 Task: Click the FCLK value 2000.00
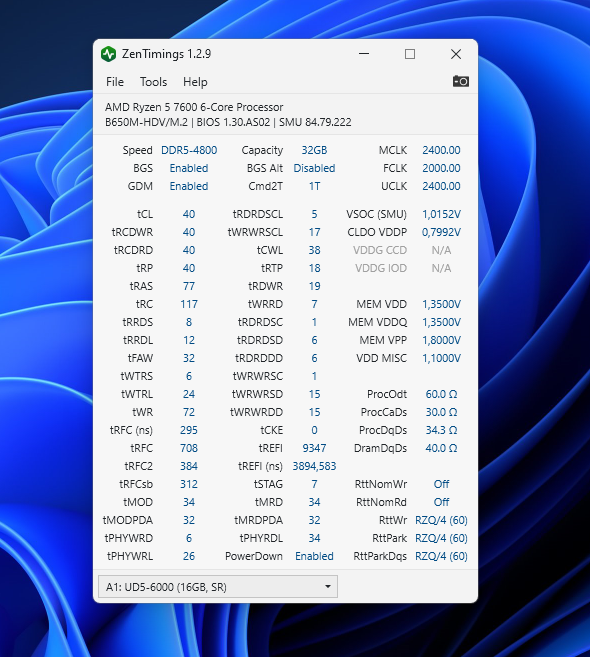441,168
